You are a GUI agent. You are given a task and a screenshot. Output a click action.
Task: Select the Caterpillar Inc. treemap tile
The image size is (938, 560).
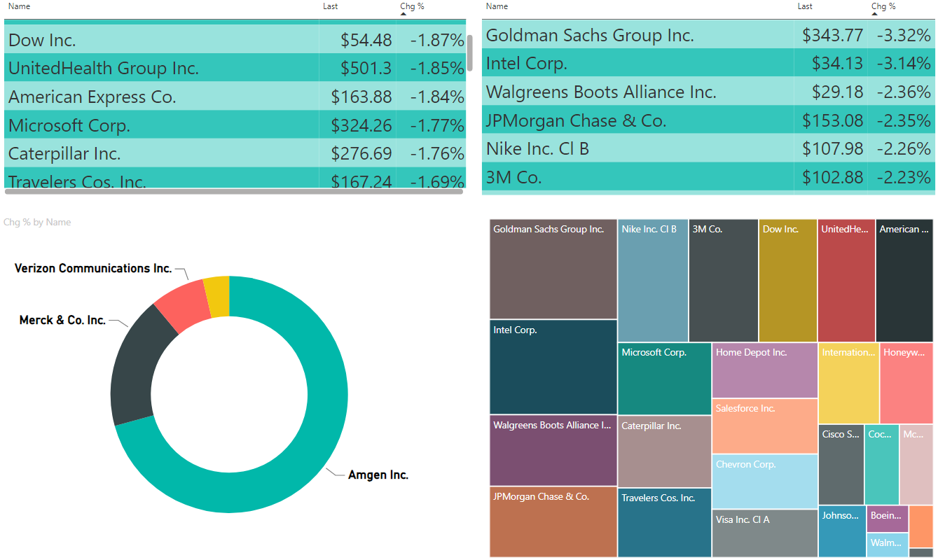click(665, 451)
